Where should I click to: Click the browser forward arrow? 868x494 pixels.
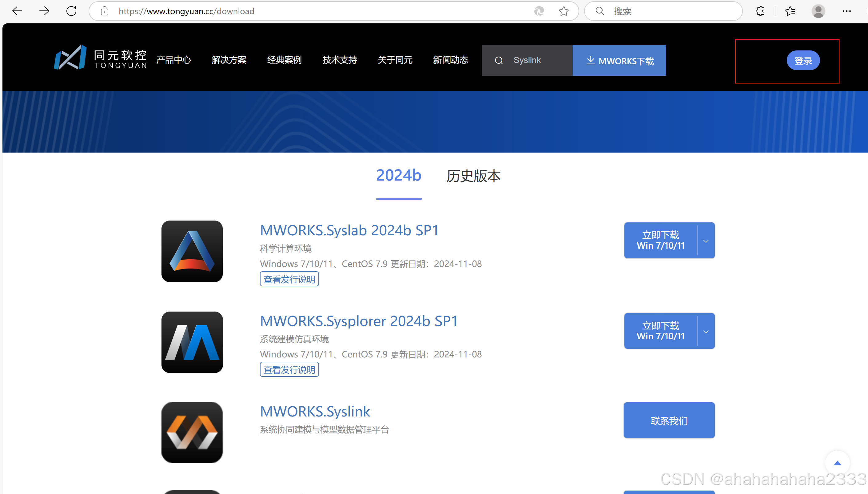coord(44,11)
